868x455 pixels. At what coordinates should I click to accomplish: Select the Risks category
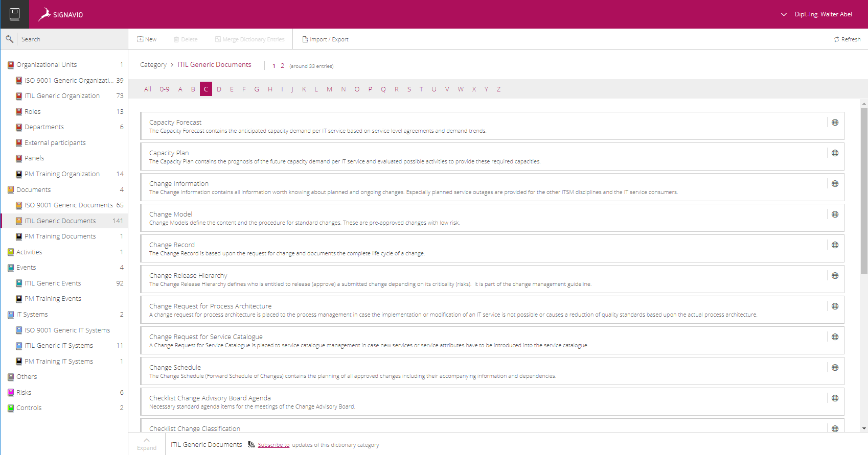coord(64,392)
